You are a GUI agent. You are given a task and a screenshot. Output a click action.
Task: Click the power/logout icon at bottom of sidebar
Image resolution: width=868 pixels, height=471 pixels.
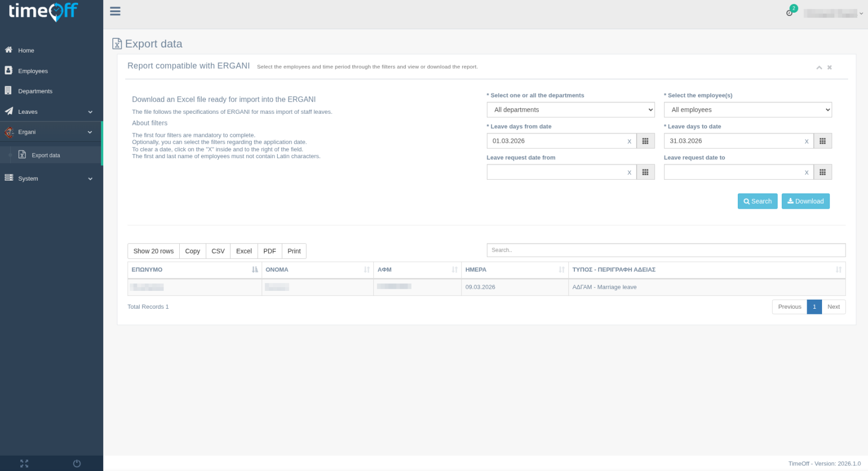click(77, 463)
